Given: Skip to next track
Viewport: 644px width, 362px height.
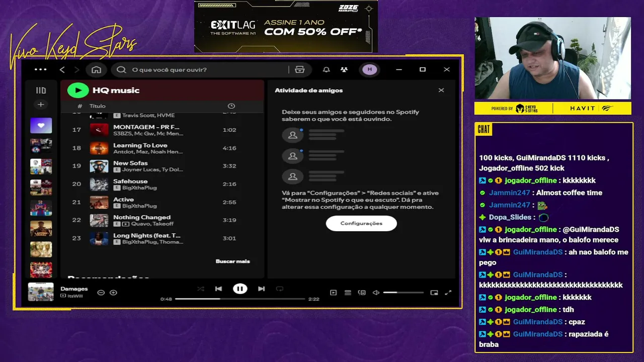Looking at the screenshot, I should (x=261, y=289).
